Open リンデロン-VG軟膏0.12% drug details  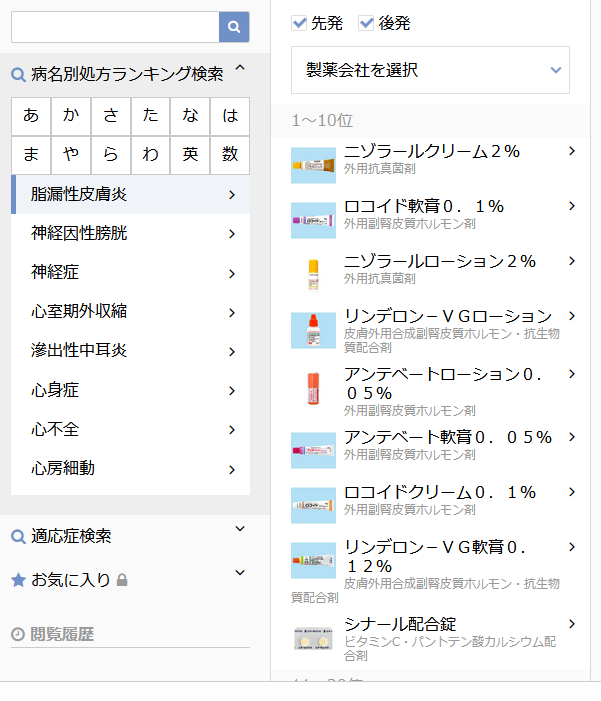coord(435,557)
